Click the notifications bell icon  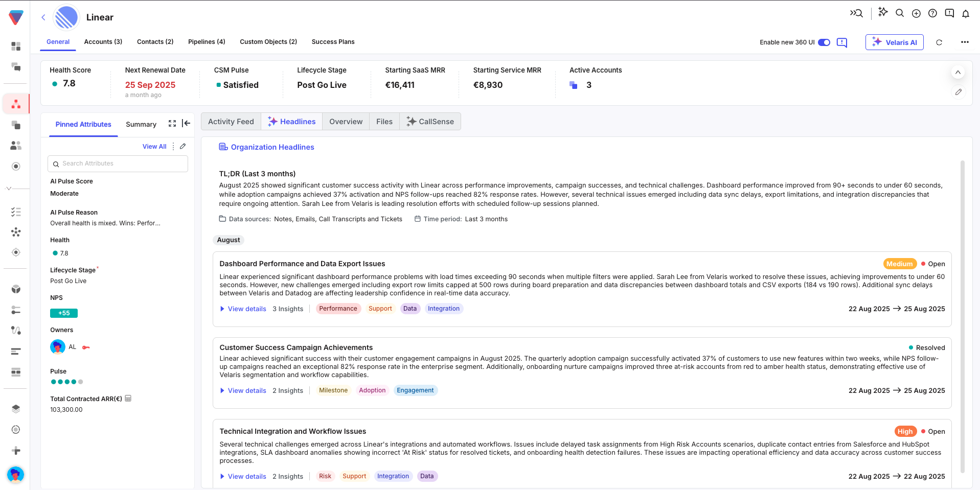(x=965, y=14)
